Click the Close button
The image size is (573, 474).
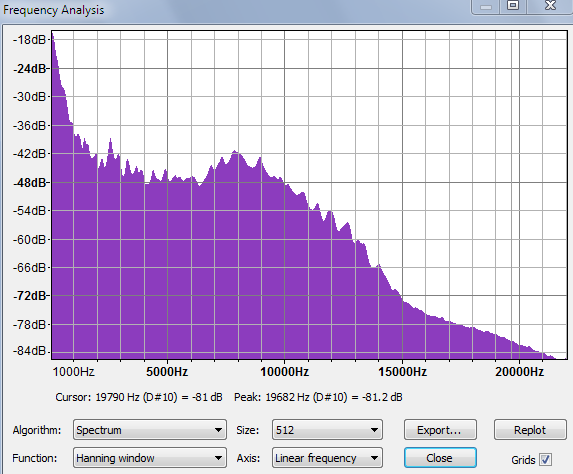click(x=440, y=458)
